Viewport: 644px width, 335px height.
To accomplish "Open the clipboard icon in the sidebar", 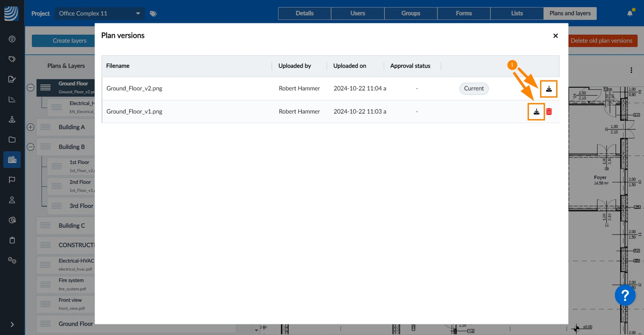I will tap(12, 240).
